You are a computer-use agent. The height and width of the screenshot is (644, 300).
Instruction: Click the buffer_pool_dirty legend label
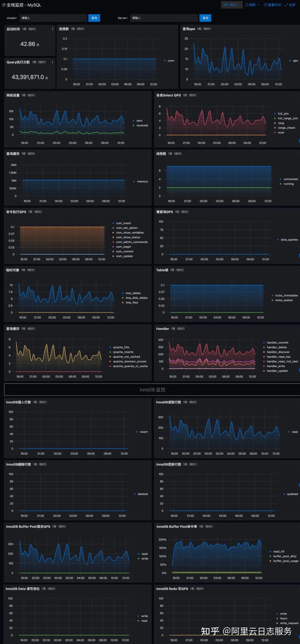[x=285, y=556]
